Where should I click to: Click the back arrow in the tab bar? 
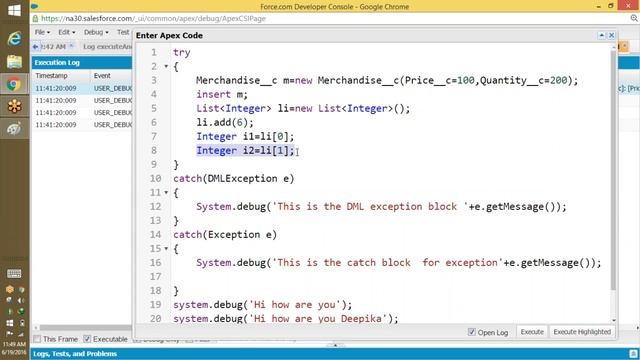coord(36,47)
